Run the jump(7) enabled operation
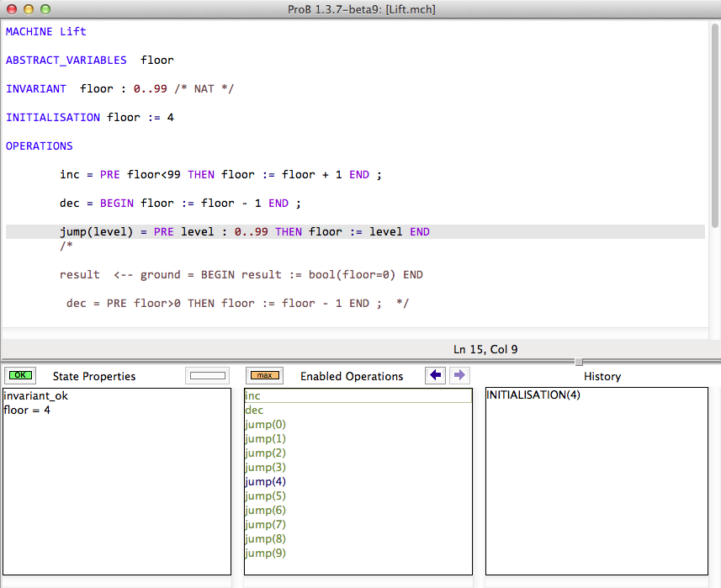The width and height of the screenshot is (721, 588). (x=265, y=525)
